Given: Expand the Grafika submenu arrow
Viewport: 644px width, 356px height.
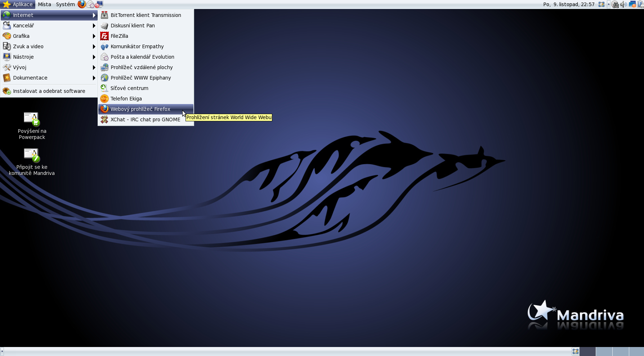Looking at the screenshot, I should (94, 36).
